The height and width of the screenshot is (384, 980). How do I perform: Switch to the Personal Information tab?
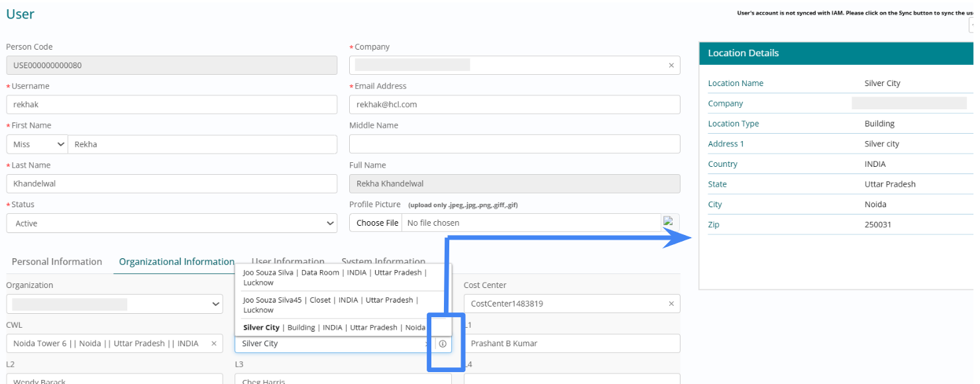click(x=57, y=262)
